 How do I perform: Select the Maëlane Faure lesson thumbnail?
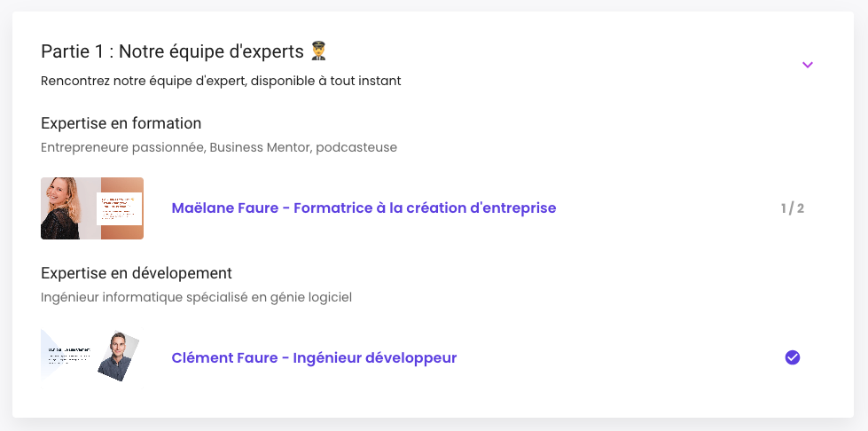click(x=92, y=208)
